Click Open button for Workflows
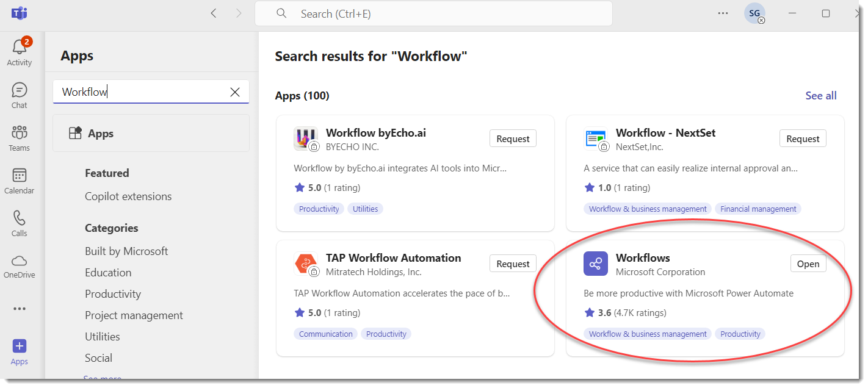Viewport: 868px width, 388px height. point(808,264)
